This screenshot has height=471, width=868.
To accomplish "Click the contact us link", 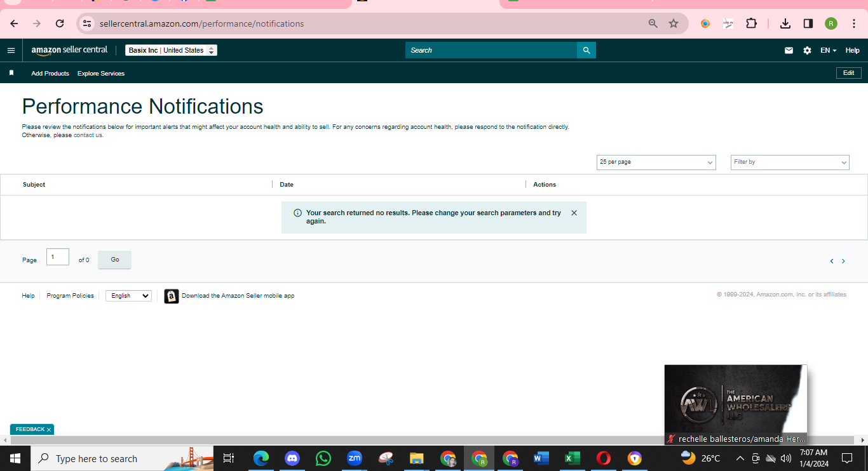I will point(88,135).
